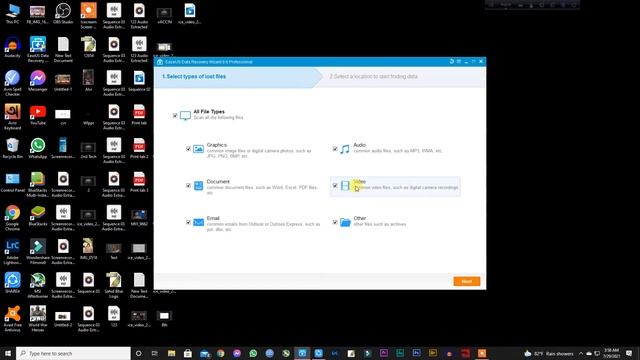Screen dimensions: 640x360
Task: Switch to step 2 Select a location
Action: click(373, 76)
